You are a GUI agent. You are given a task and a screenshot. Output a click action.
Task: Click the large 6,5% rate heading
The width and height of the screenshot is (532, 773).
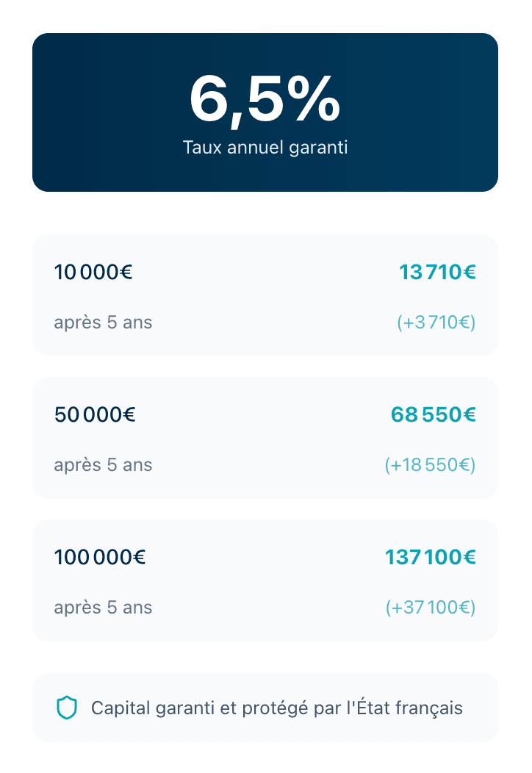coord(265,99)
